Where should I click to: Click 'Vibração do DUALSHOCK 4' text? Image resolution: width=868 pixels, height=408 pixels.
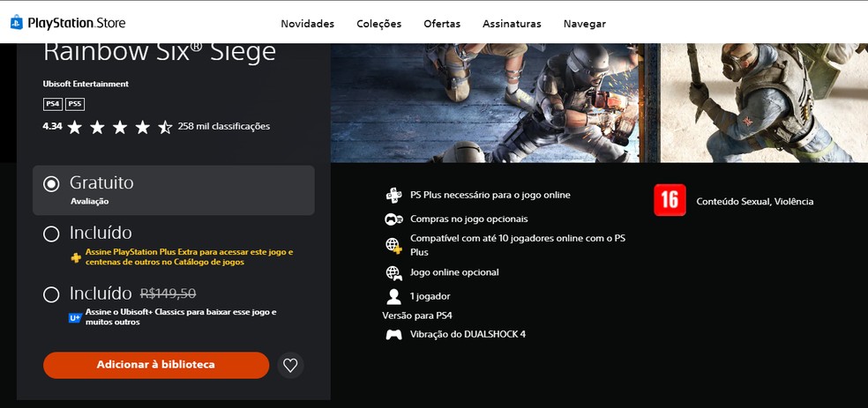point(468,335)
